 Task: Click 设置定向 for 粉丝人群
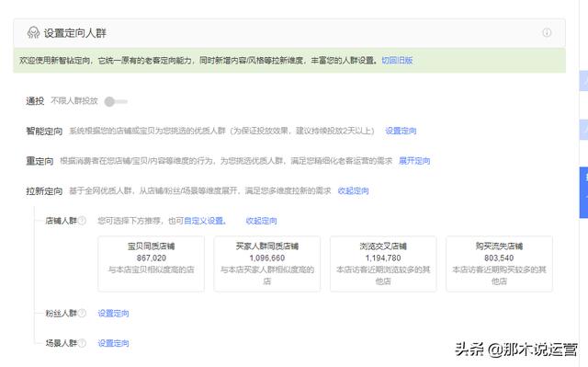click(x=113, y=313)
